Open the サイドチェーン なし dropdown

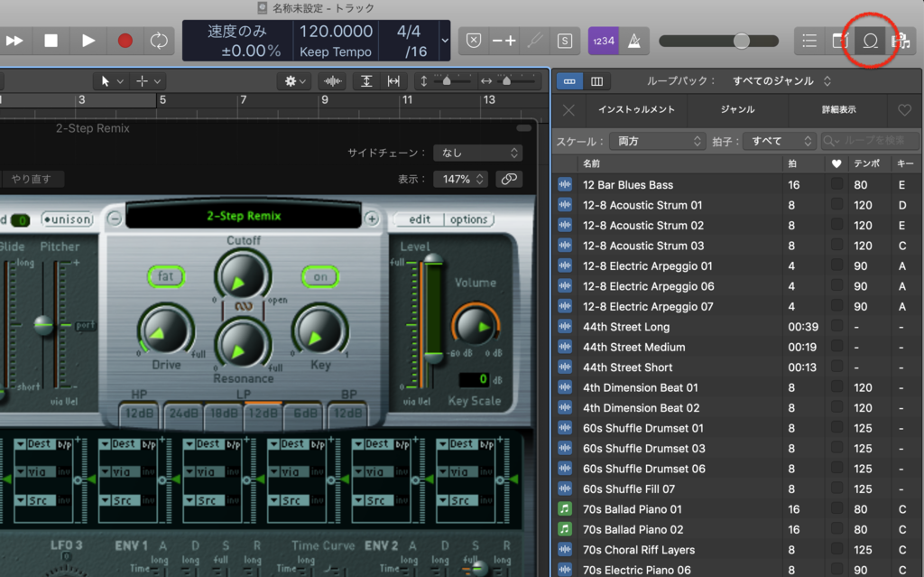[x=477, y=153]
